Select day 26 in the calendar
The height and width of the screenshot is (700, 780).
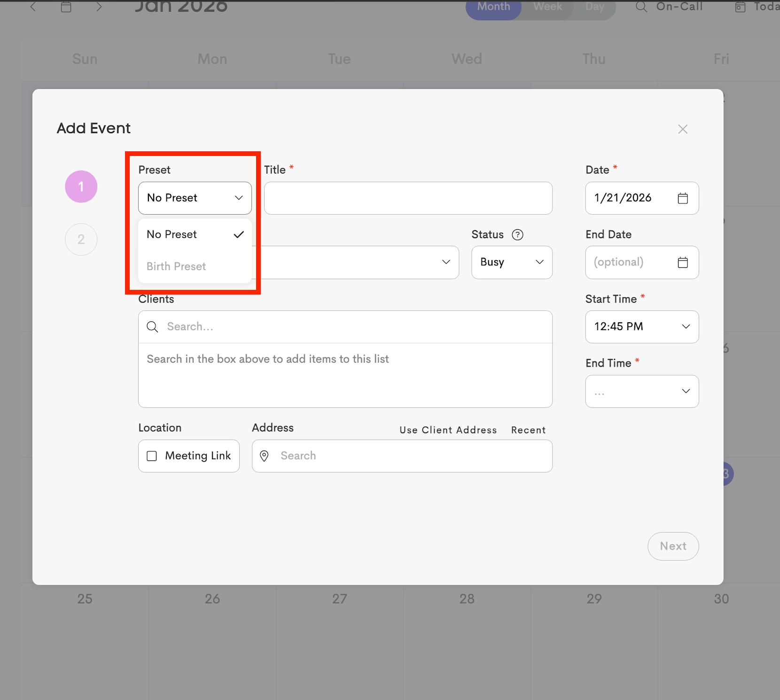(x=212, y=599)
